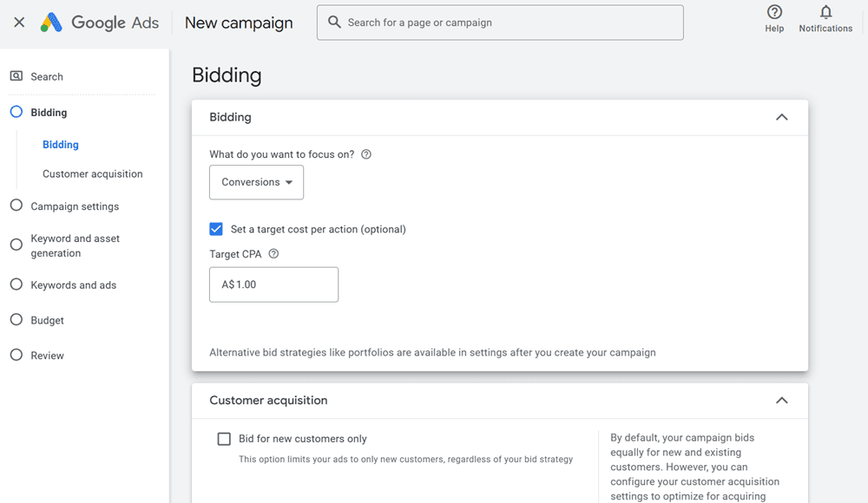
Task: Collapse the Customer acquisition section
Action: pyautogui.click(x=781, y=401)
